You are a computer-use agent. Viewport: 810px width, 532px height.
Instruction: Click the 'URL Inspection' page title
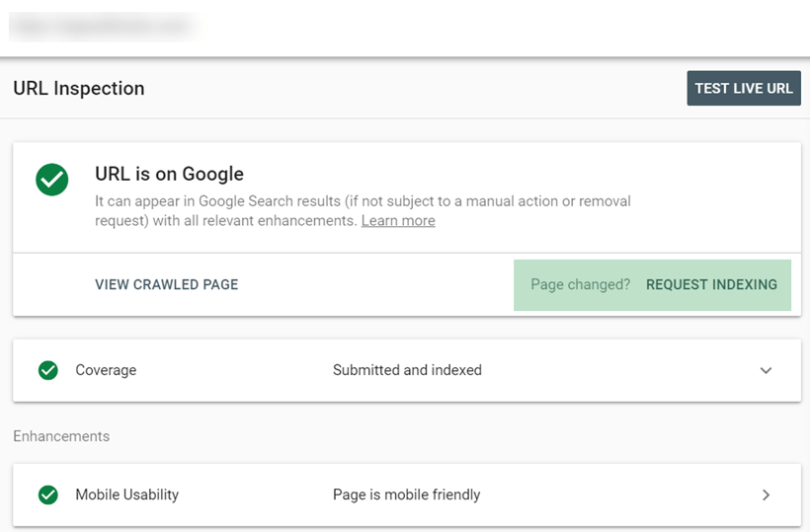point(78,88)
